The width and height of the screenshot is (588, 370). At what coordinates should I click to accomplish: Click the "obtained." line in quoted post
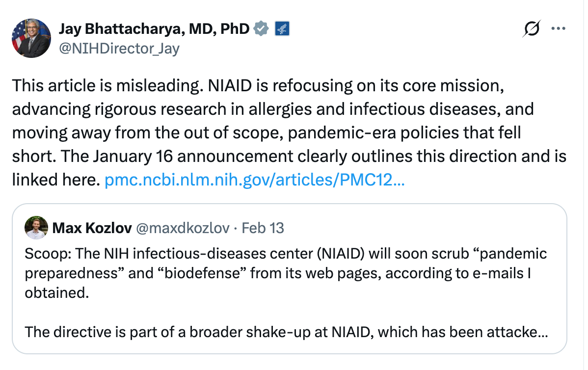[x=48, y=293]
